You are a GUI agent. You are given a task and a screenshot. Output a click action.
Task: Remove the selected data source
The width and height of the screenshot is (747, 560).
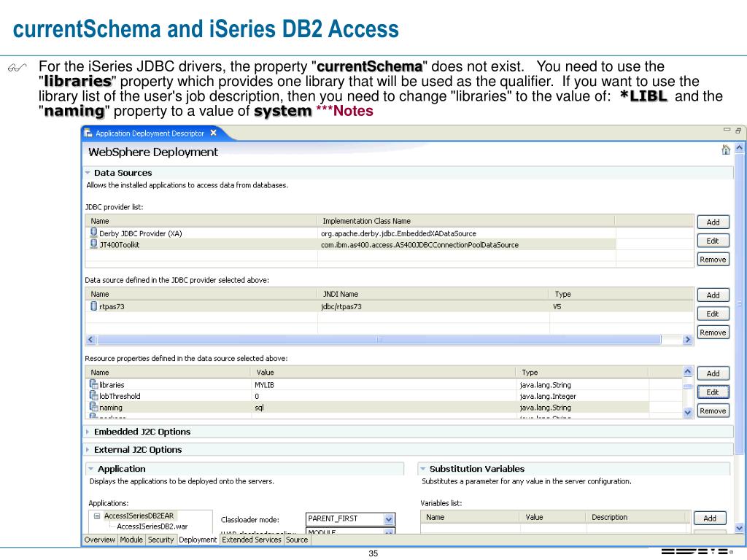pos(713,332)
